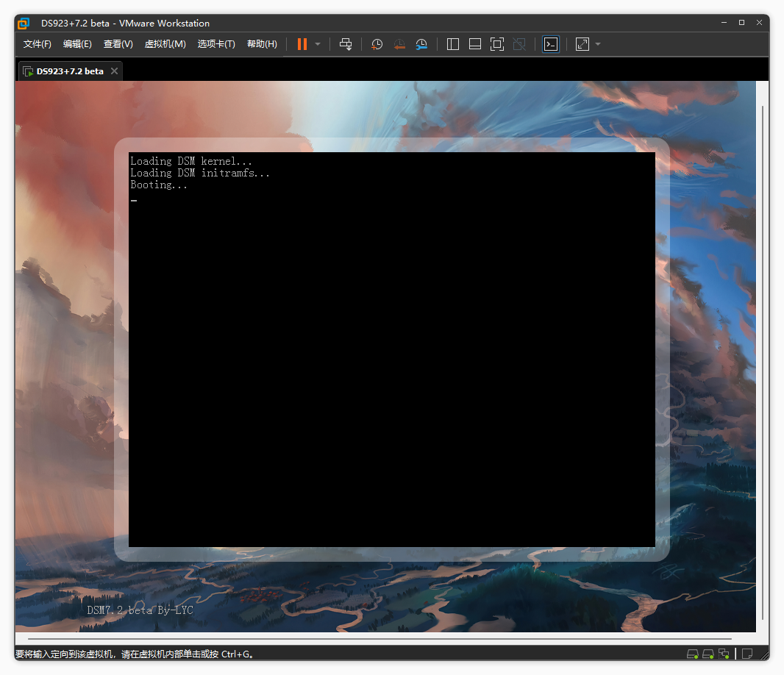Image resolution: width=784 pixels, height=675 pixels.
Task: Revert to the previous snapshot icon
Action: [399, 44]
